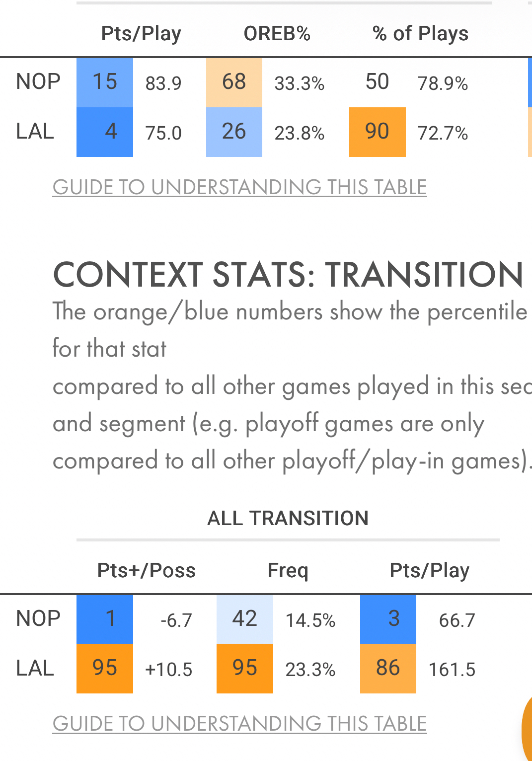Open the guide link below the OREB% table
The width and height of the screenshot is (532, 761).
239,187
